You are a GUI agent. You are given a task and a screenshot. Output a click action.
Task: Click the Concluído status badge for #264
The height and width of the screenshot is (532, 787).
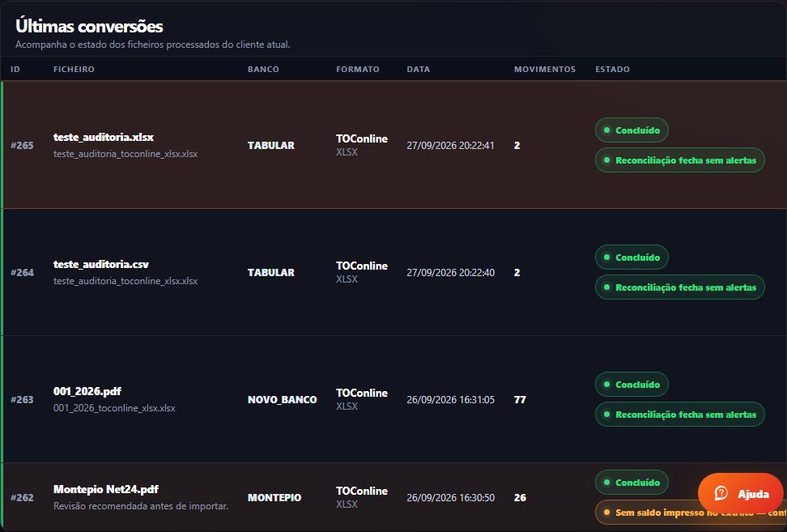click(632, 257)
